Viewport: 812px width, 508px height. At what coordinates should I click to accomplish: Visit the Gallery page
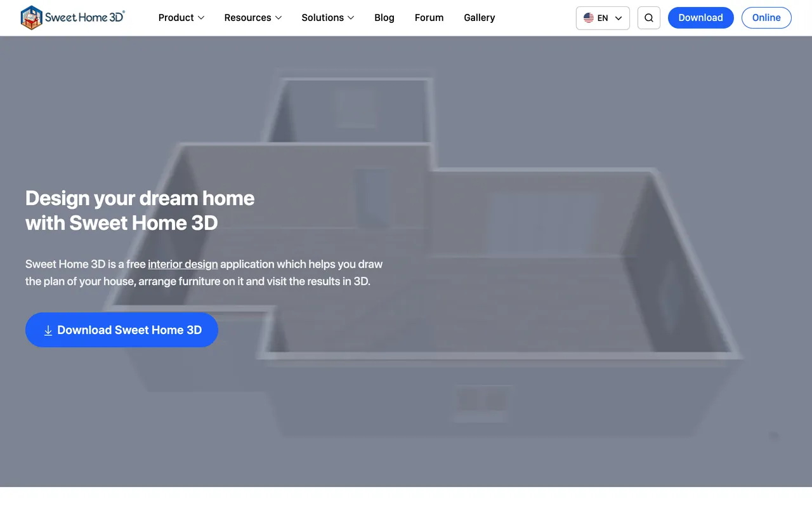click(x=480, y=18)
